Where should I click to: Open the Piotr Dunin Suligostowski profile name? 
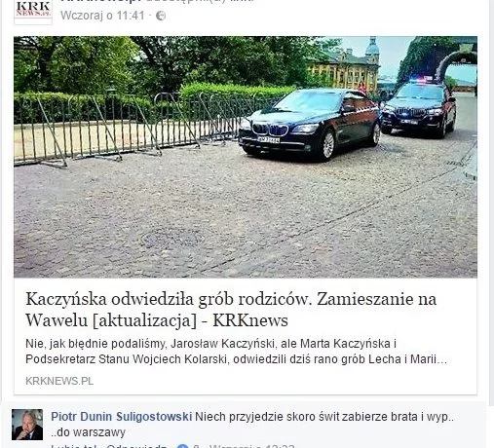[x=122, y=417]
